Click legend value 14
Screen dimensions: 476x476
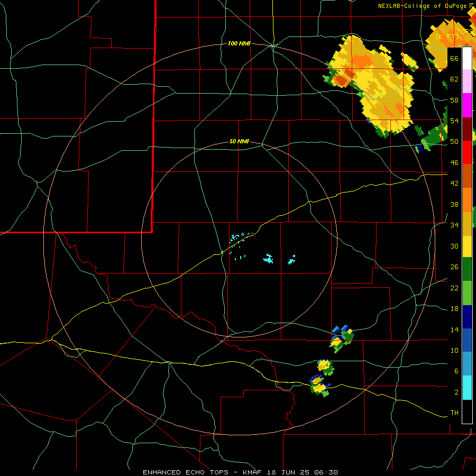(454, 329)
